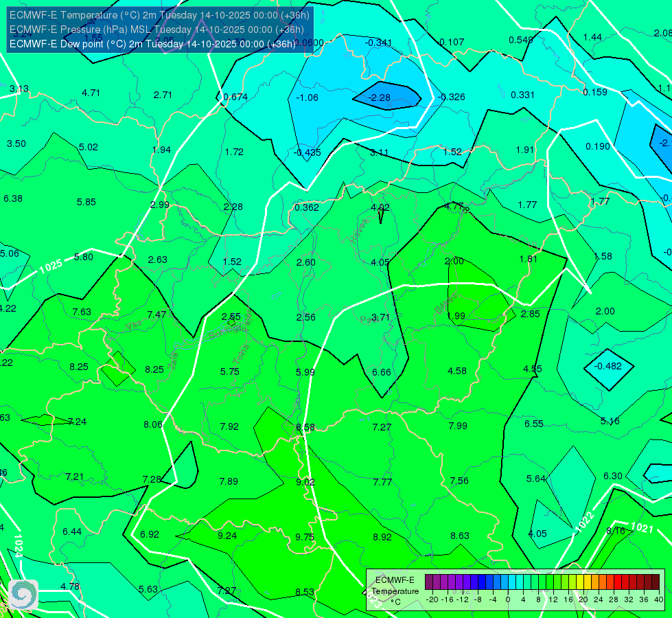672x618 pixels.
Task: Click the 5.75 dew point value
Action: [230, 371]
